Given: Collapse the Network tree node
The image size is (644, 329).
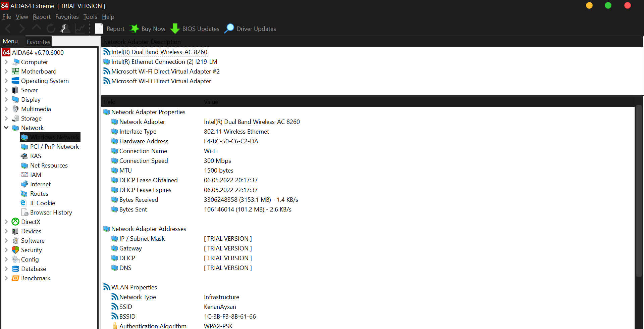Looking at the screenshot, I should click(6, 128).
